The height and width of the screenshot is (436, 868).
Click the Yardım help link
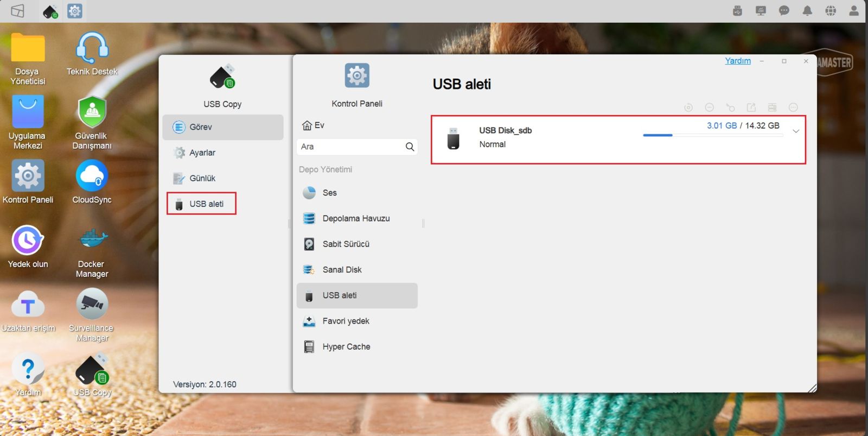[738, 61]
